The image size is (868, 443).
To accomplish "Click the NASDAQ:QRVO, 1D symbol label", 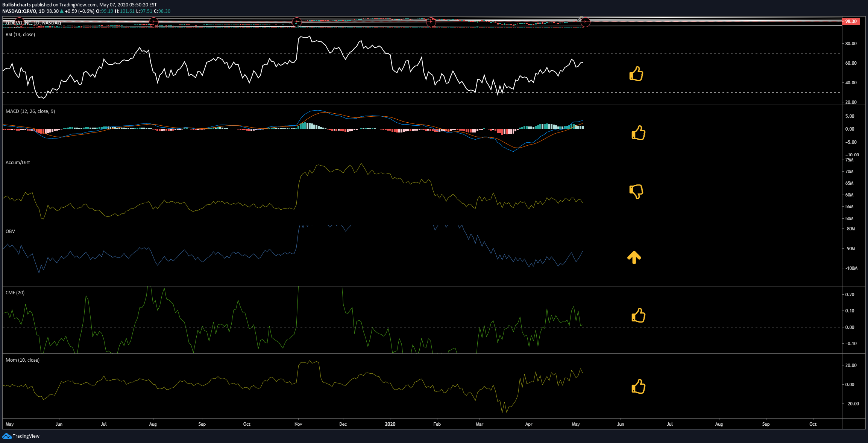I will [23, 11].
